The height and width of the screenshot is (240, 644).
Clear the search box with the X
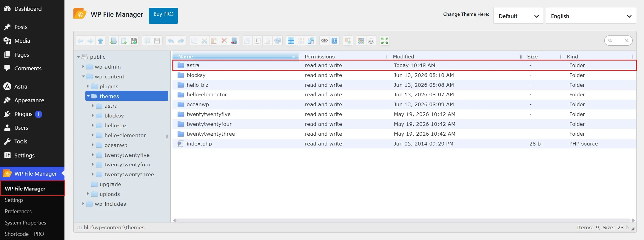[627, 41]
